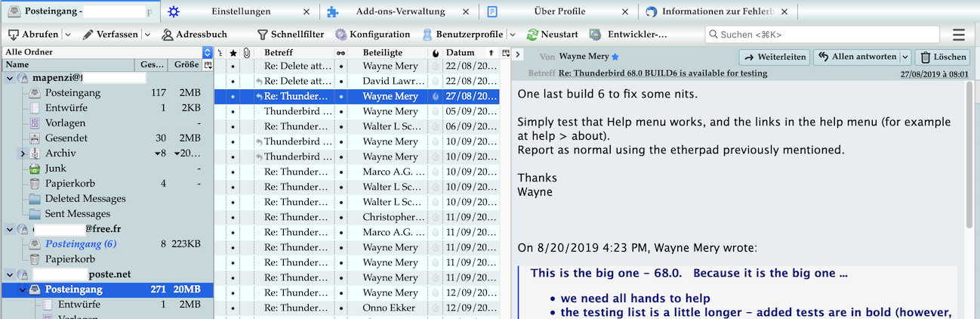Click the blue star beside Wayne Mery
The height and width of the screenshot is (319, 980).
tap(615, 57)
